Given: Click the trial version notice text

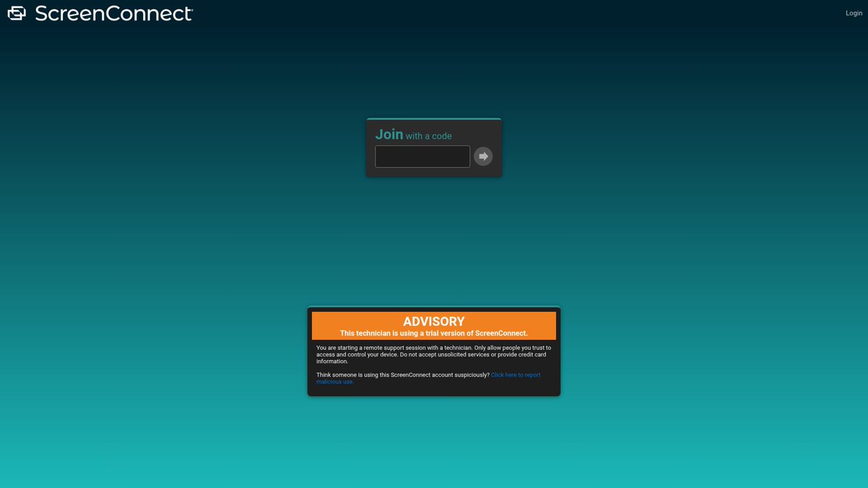Looking at the screenshot, I should point(434,333).
